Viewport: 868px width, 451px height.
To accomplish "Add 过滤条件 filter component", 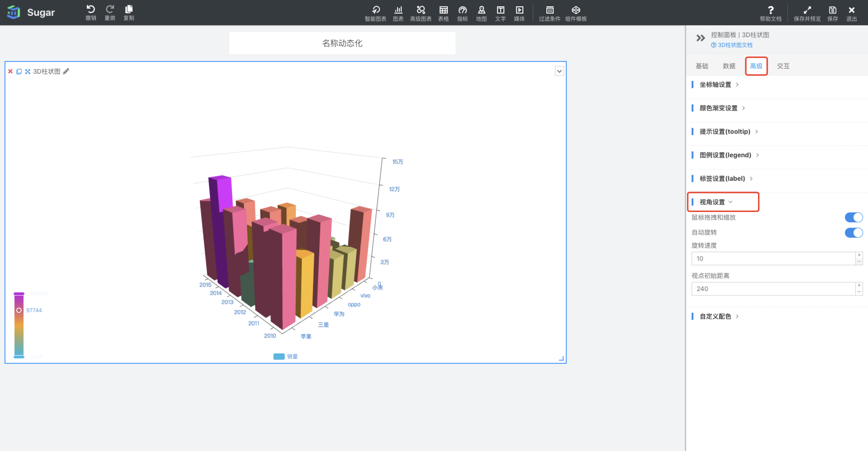I will click(550, 14).
